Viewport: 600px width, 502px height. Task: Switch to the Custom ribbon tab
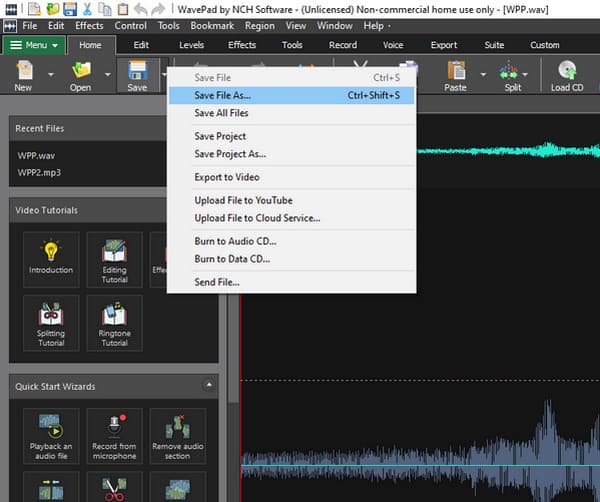(x=545, y=45)
